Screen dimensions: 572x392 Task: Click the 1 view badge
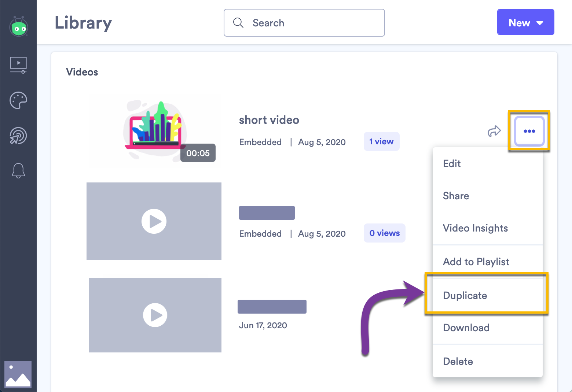pyautogui.click(x=381, y=141)
